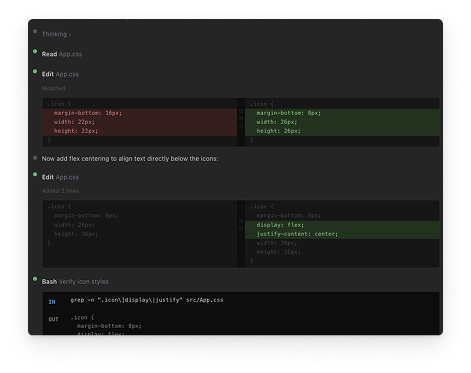
Task: Click the green dot beside the Modified edit step
Action: pos(35,71)
